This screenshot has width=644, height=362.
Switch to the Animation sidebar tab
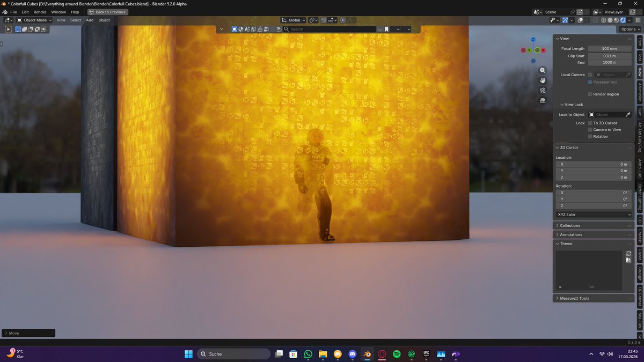[640, 92]
